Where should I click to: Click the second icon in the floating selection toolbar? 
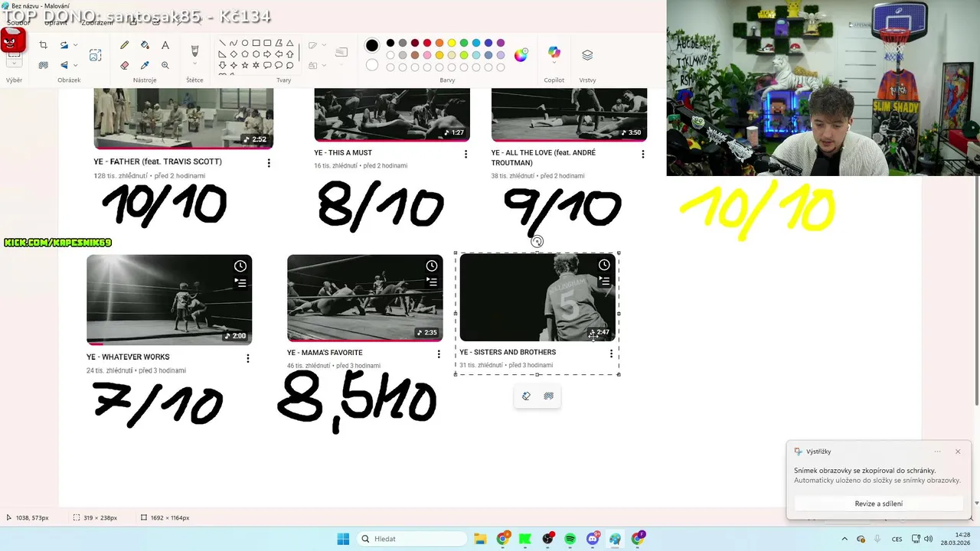[x=549, y=396]
